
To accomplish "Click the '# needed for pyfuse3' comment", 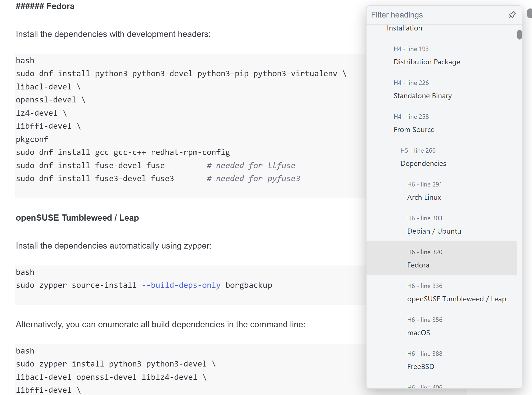I will click(253, 179).
